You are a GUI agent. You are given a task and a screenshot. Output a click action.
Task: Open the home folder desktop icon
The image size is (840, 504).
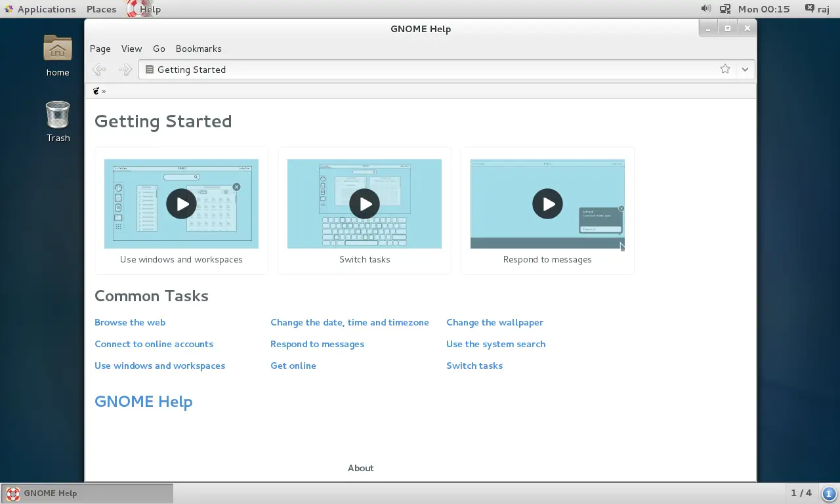[58, 55]
